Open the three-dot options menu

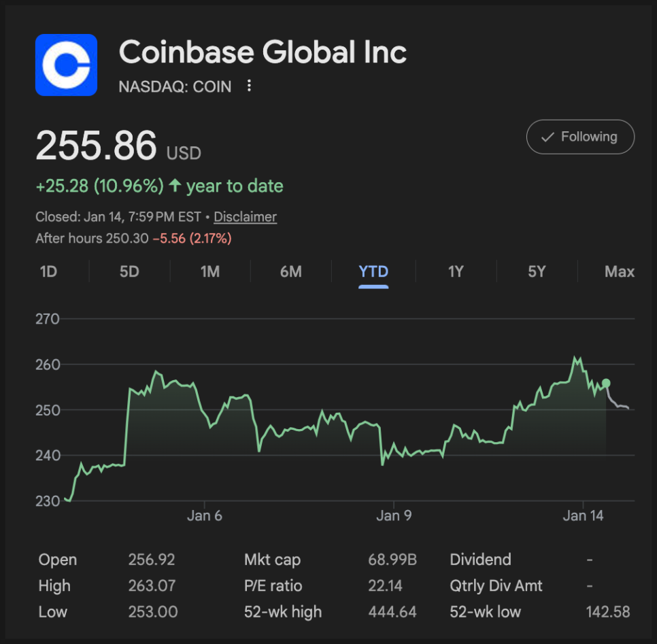click(250, 86)
